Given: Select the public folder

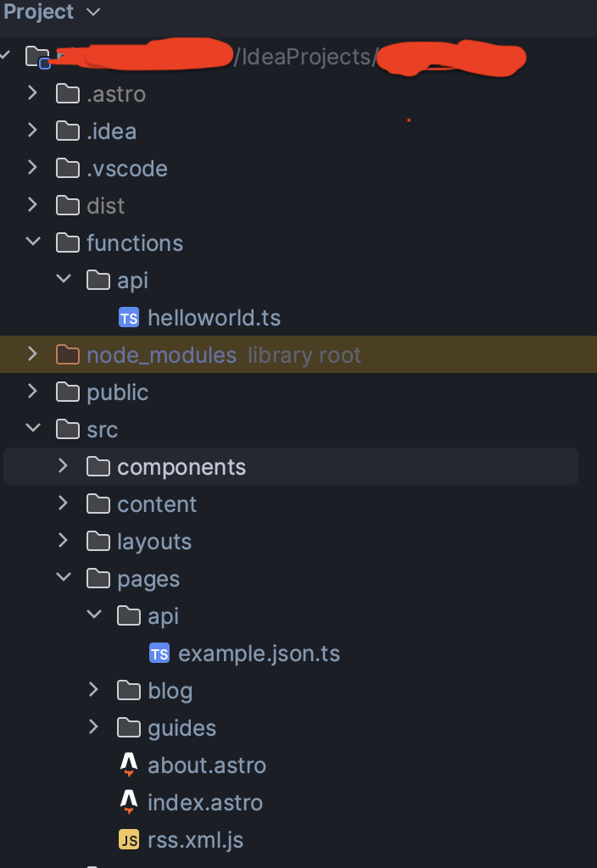Looking at the screenshot, I should point(117,392).
